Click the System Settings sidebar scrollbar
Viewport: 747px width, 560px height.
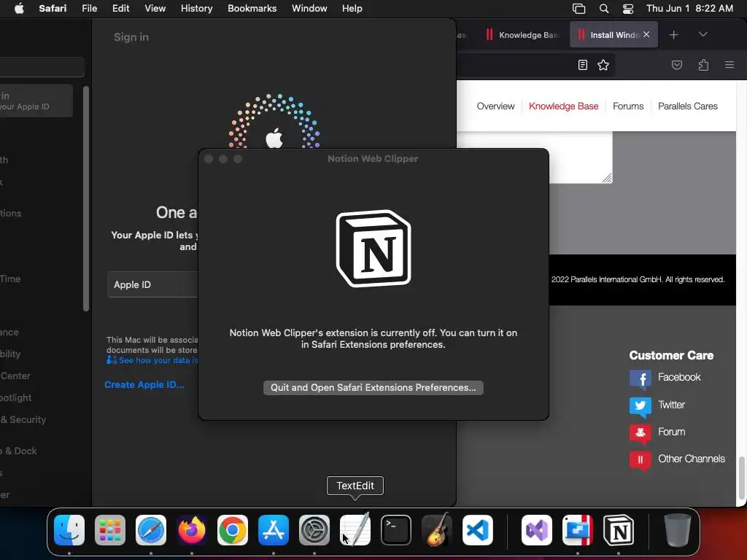[x=86, y=198]
